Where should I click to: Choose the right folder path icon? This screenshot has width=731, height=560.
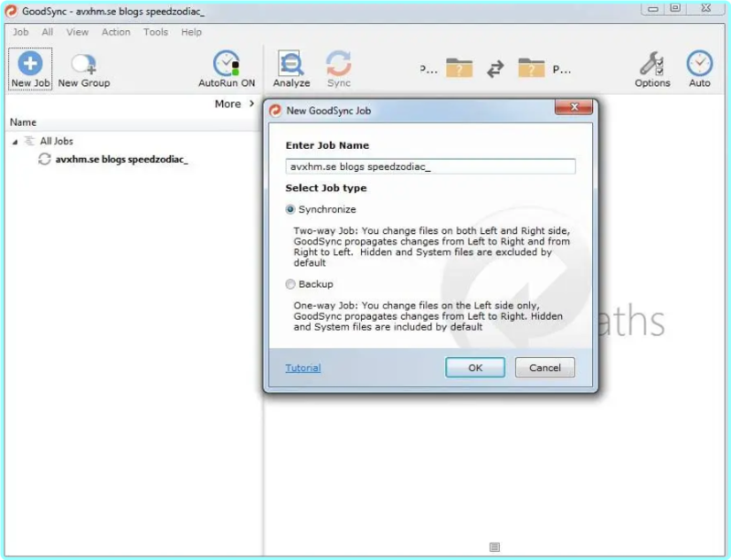pyautogui.click(x=532, y=69)
